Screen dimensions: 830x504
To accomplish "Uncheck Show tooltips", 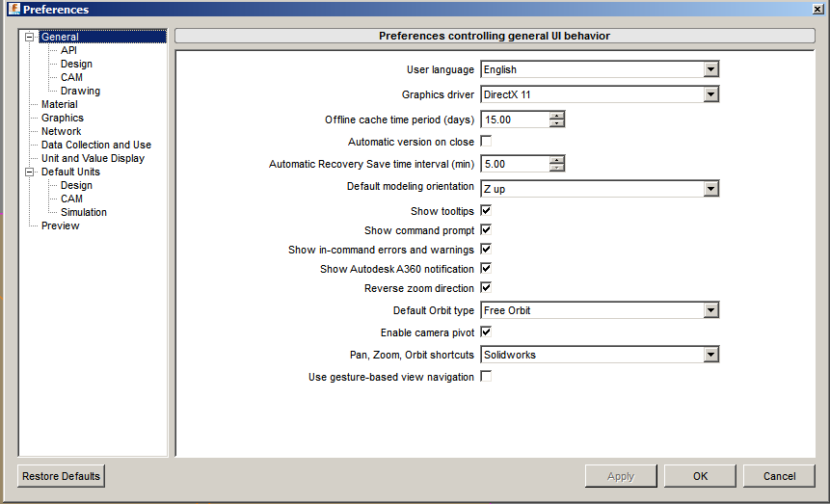I will click(x=486, y=211).
